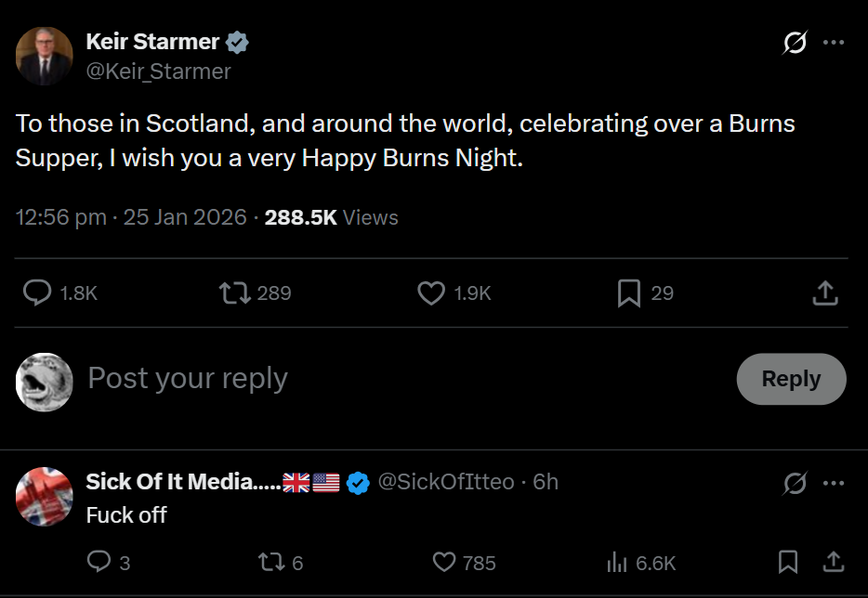Click Grok icon on Sick Of It Media comment

(795, 483)
